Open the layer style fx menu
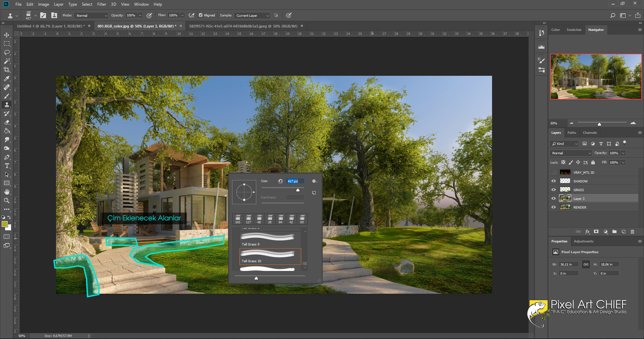 click(587, 232)
